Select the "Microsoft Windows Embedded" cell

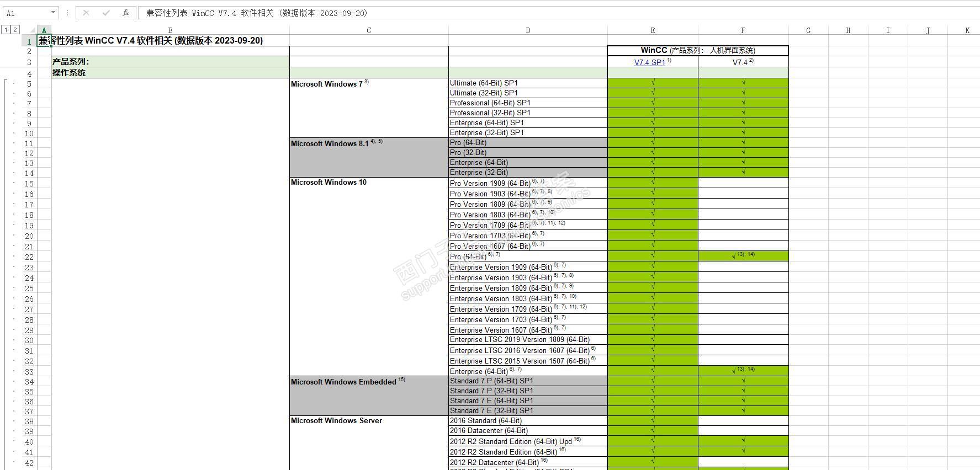369,396
